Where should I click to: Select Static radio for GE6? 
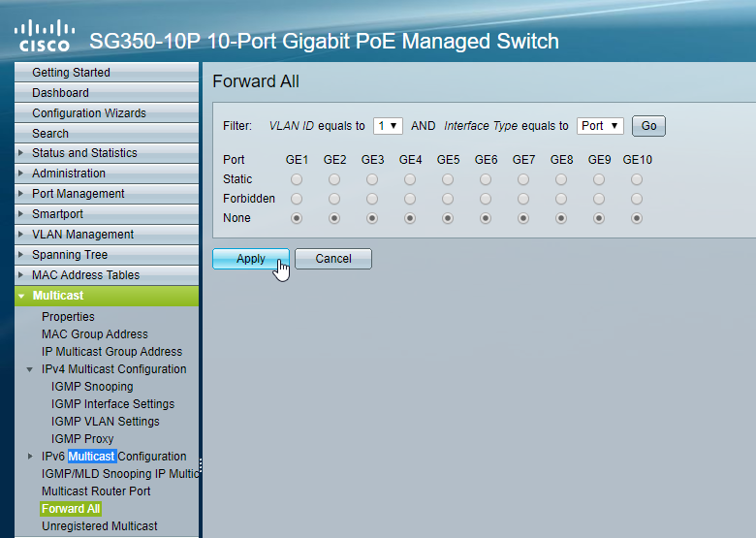coord(486,179)
